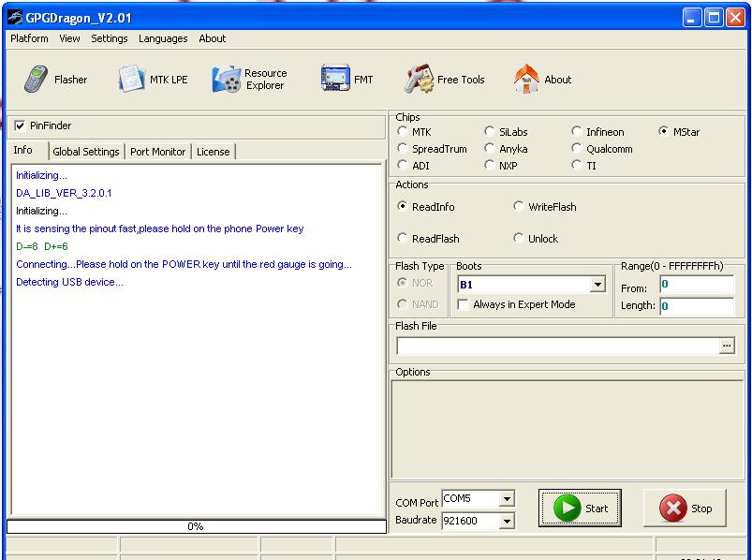
Task: Switch to the Global Settings tab
Action: tap(86, 152)
